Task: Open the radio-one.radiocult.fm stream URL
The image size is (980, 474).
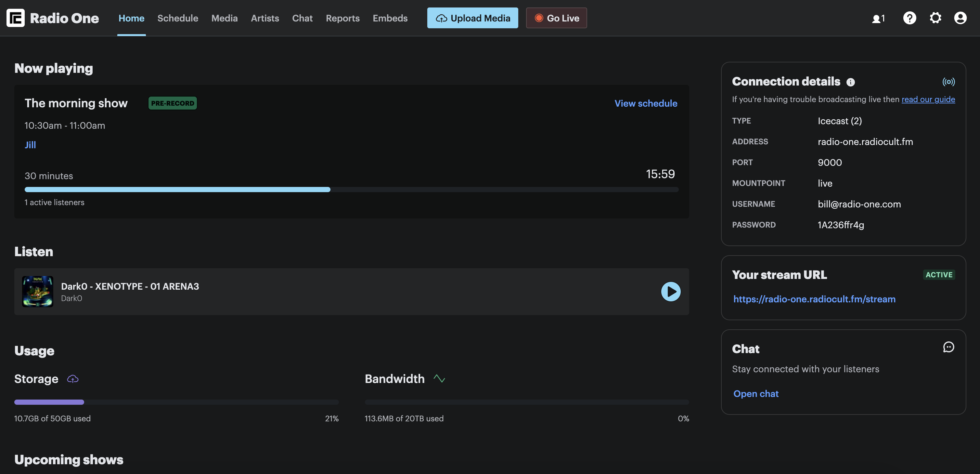Action: coord(814,299)
